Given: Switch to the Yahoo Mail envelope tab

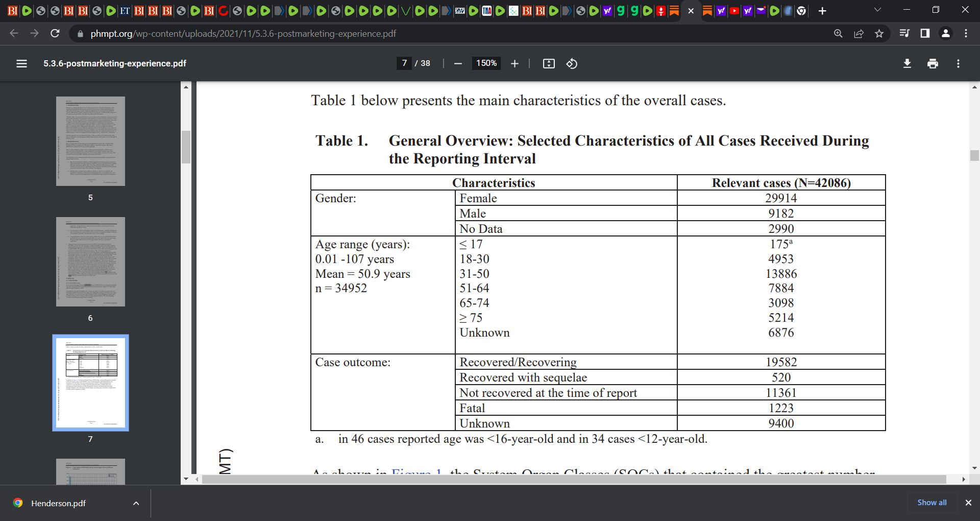Looking at the screenshot, I should click(761, 11).
